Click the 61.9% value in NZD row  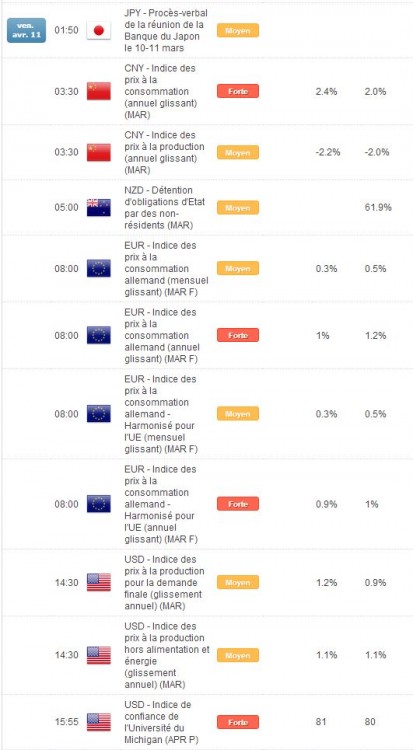click(x=377, y=208)
